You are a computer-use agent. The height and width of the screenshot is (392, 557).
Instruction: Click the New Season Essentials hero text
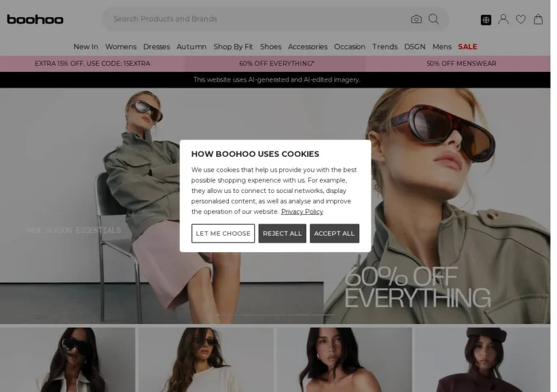pos(73,230)
